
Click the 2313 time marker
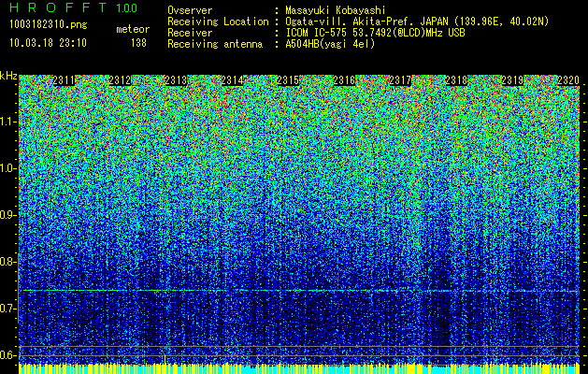(x=176, y=80)
